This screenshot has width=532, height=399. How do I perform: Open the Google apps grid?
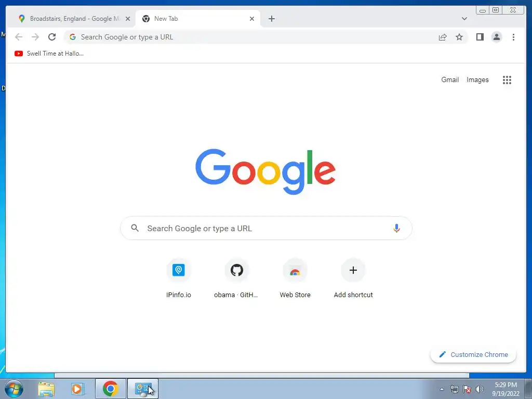[507, 80]
